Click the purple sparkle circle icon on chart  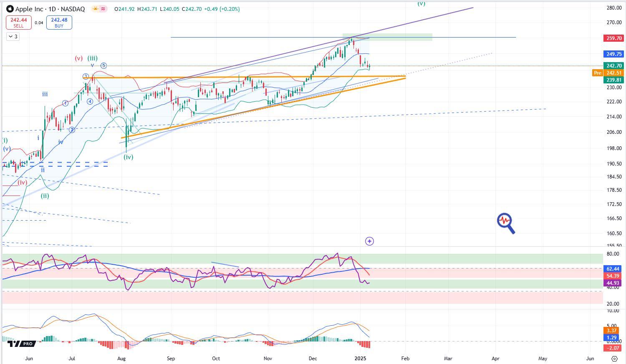coord(369,241)
